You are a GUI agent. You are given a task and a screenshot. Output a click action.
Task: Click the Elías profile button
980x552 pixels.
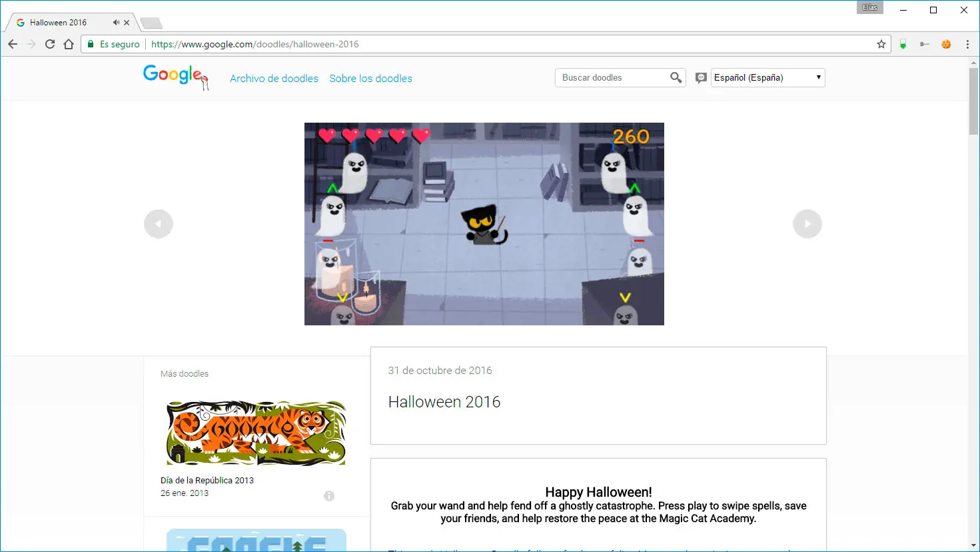pos(870,7)
